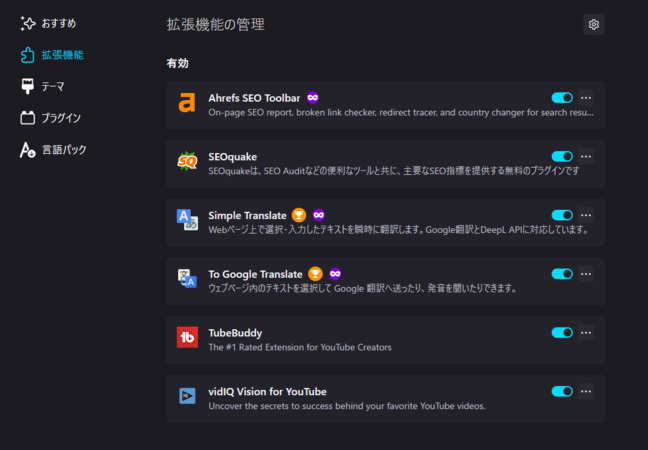The width and height of the screenshot is (648, 450).
Task: Click the To Google Translate app icon
Action: (187, 279)
